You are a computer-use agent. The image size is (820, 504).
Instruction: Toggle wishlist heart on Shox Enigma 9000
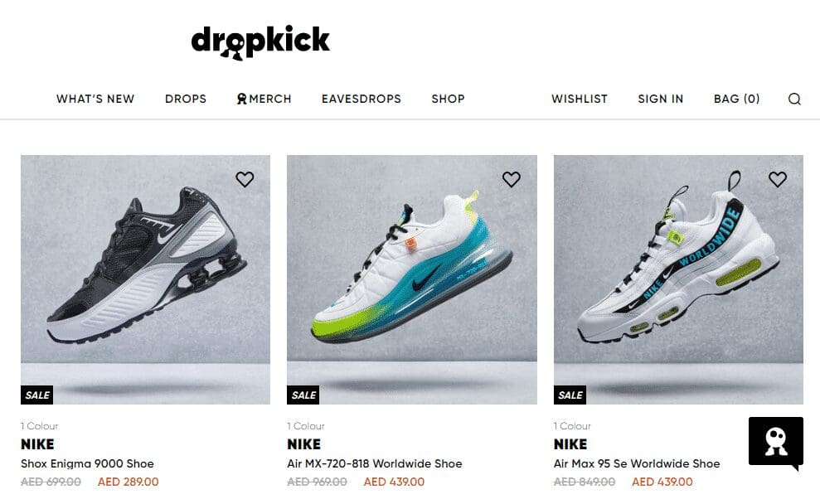click(x=245, y=179)
